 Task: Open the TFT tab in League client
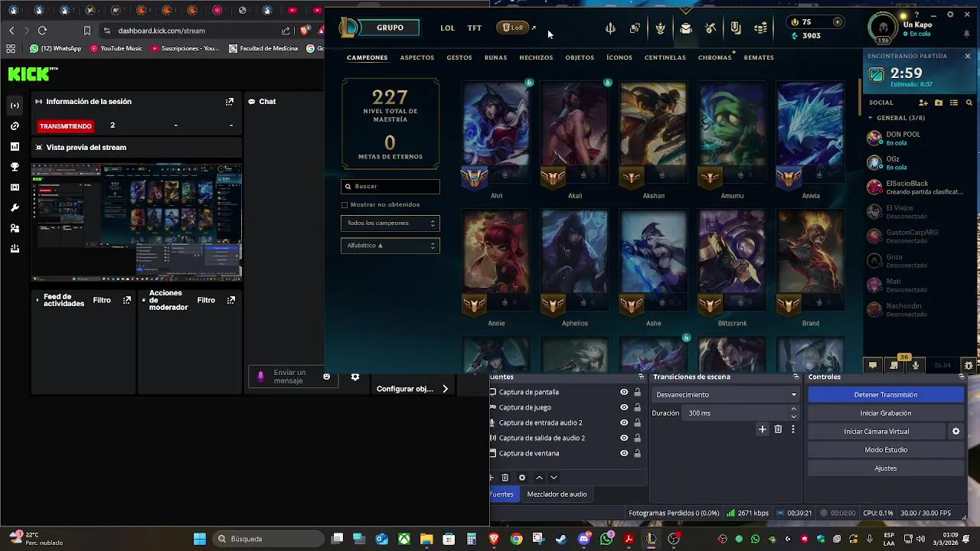tap(475, 28)
